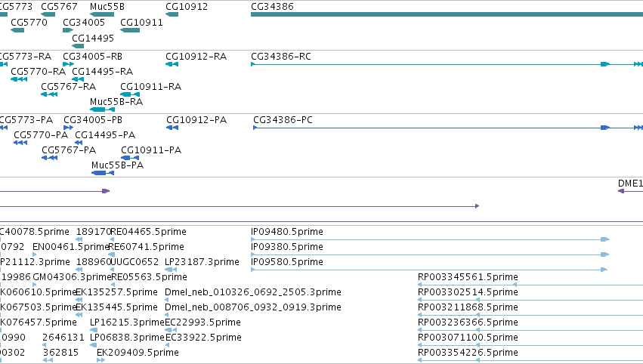Select the CG5770 gene glyph
Viewport: 643px width, 364px height.
[x=17, y=30]
